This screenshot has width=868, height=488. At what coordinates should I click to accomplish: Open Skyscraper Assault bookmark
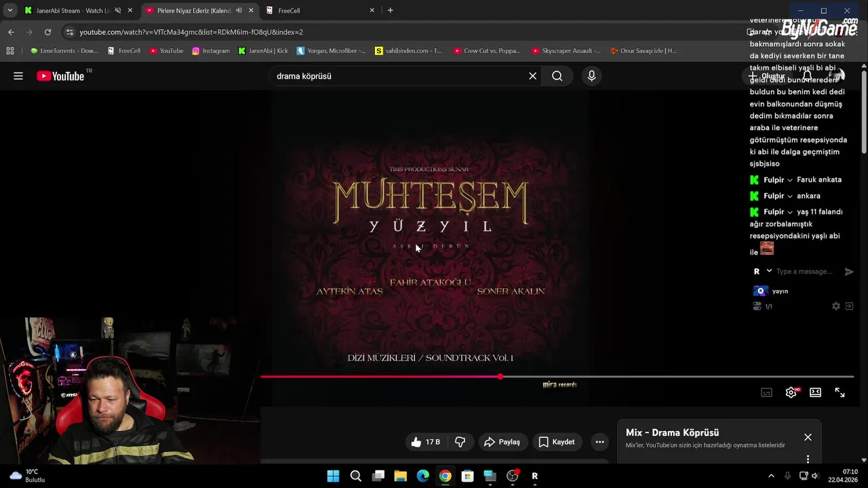click(x=566, y=51)
